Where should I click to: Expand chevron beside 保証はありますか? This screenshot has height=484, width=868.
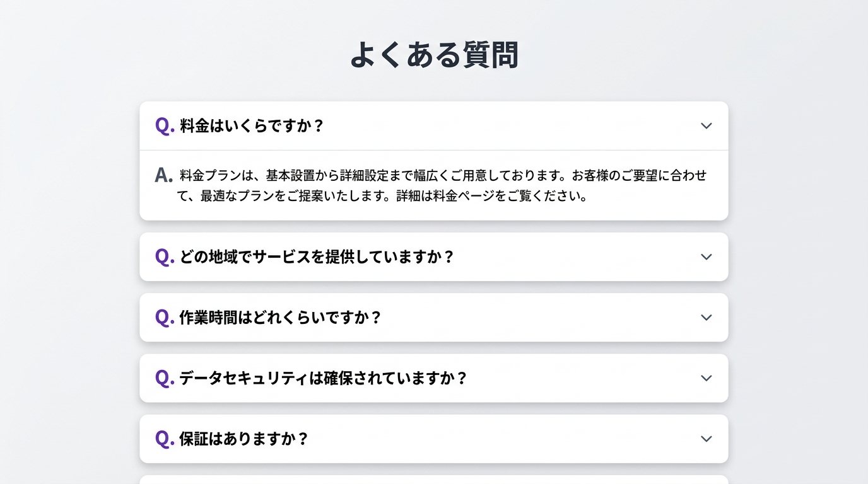click(x=706, y=439)
